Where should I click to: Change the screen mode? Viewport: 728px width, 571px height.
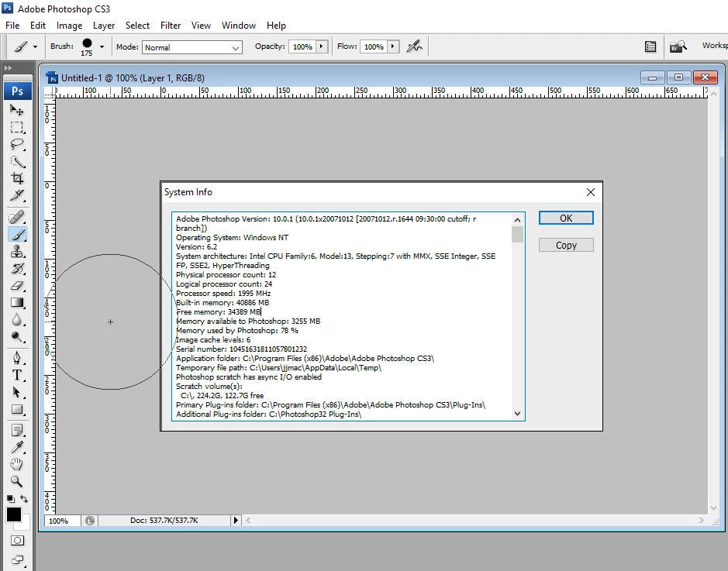click(17, 559)
